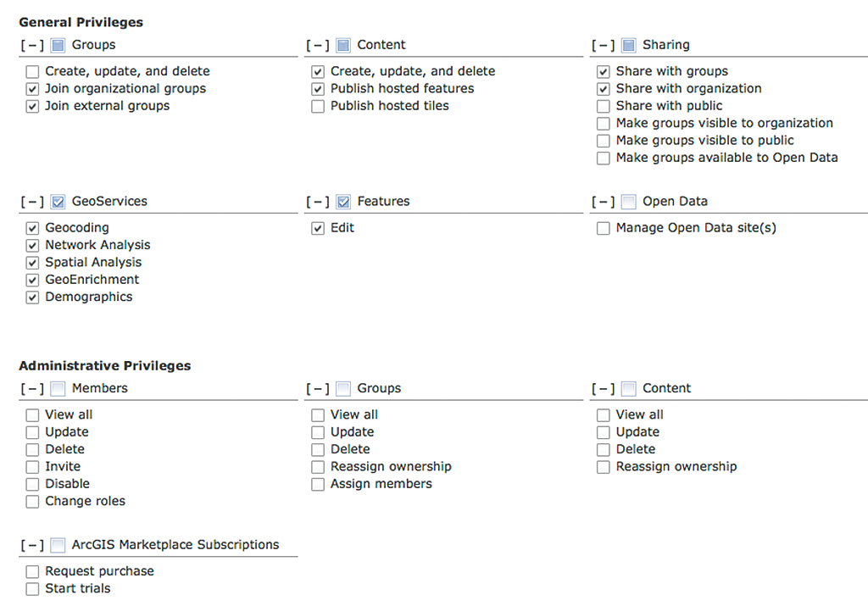This screenshot has width=868, height=606.
Task: Toggle the Features select-all checkbox
Action: tap(343, 202)
